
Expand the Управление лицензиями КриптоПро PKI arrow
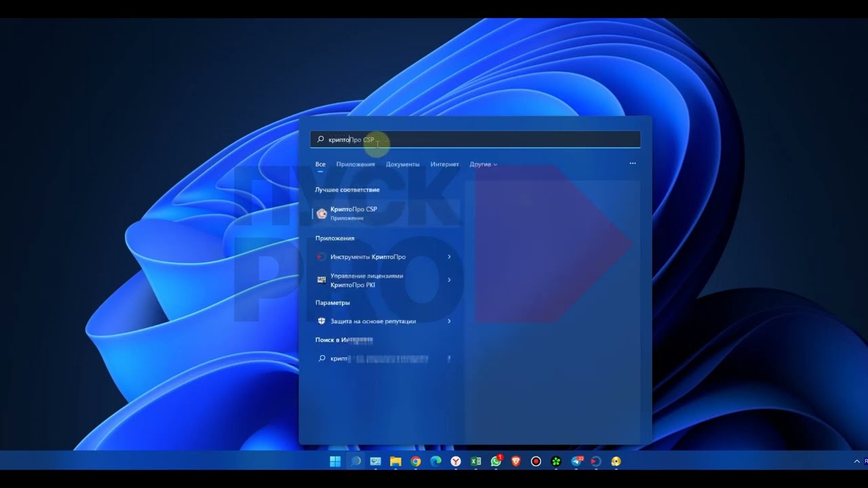click(x=449, y=280)
